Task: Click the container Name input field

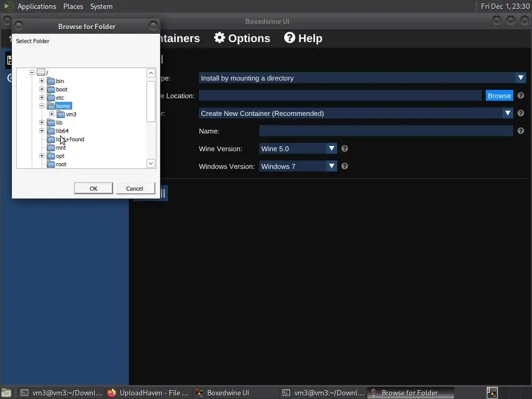Action: (x=386, y=131)
